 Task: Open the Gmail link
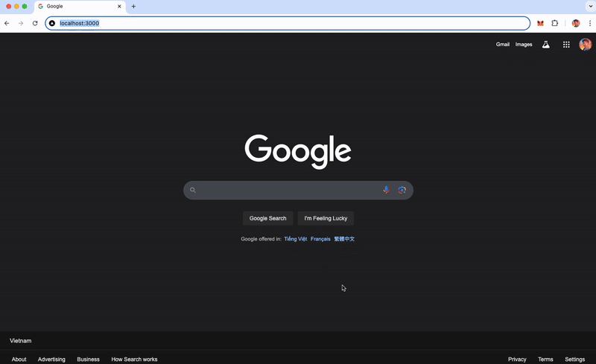pos(502,45)
